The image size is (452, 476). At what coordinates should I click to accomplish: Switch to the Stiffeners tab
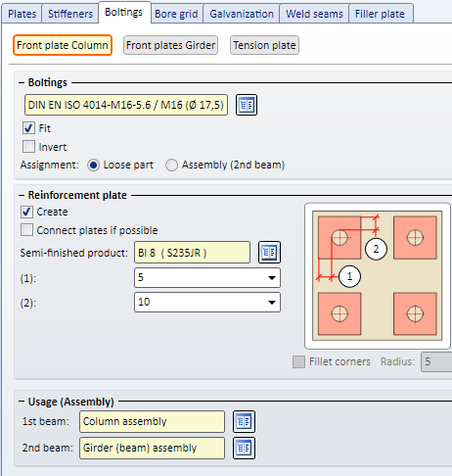click(70, 14)
